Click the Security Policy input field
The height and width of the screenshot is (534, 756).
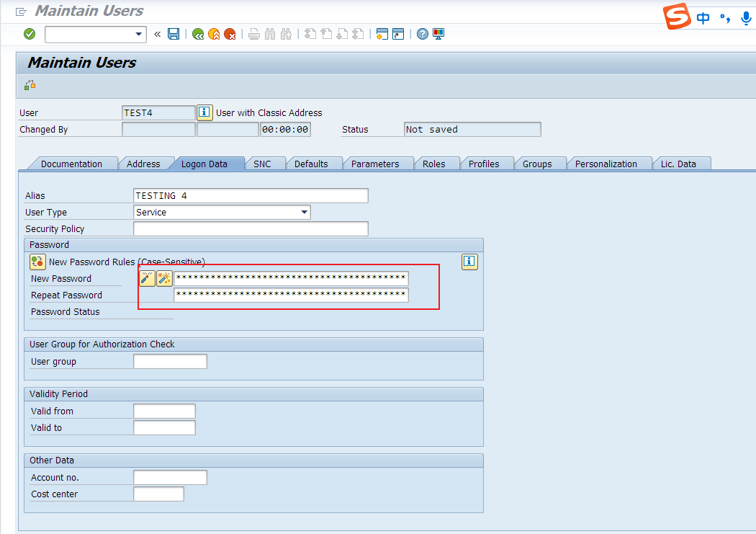(x=251, y=229)
